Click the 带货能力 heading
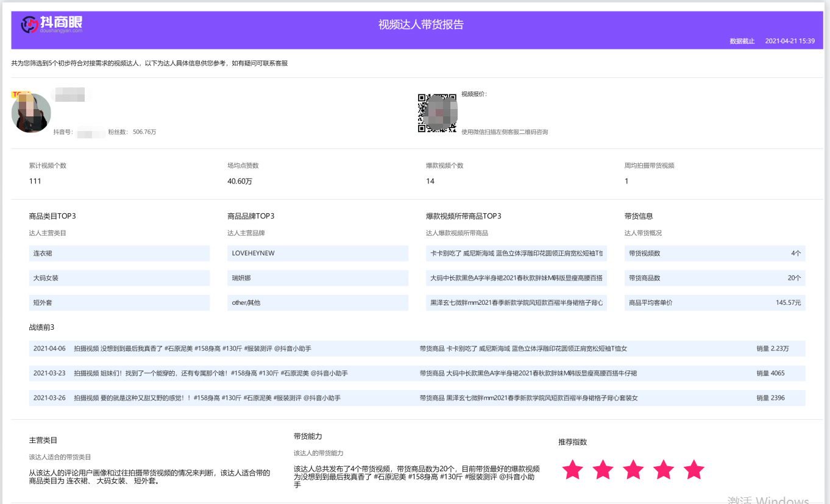The image size is (830, 504). pos(308,436)
